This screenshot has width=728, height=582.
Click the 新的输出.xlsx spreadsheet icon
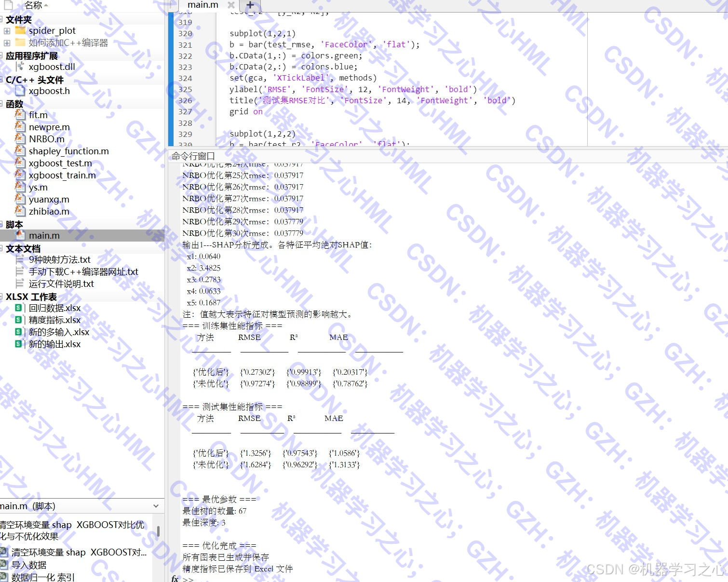click(x=19, y=344)
